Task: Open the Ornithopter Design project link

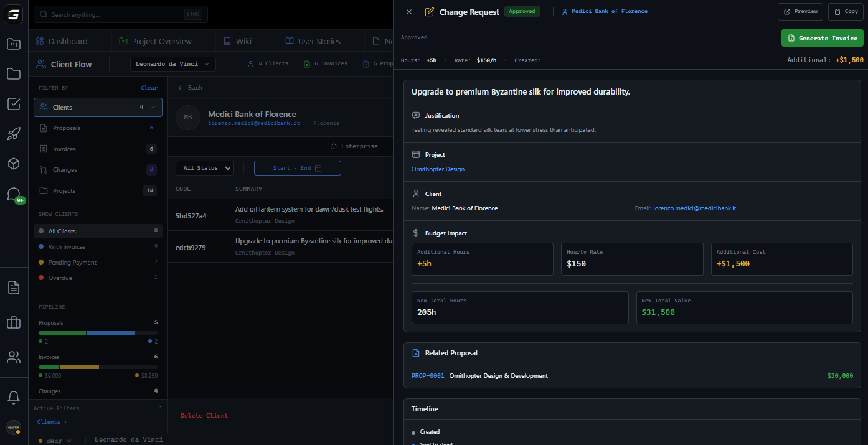Action: pyautogui.click(x=438, y=169)
